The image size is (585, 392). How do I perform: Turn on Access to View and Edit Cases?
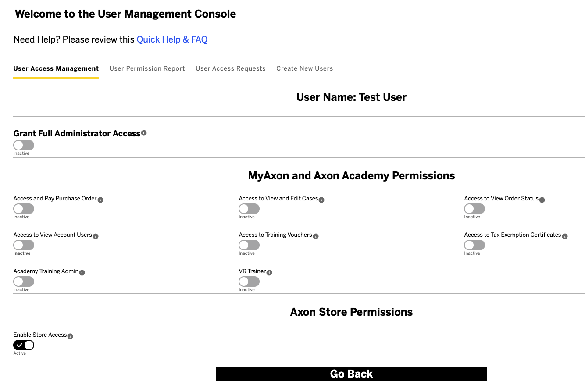click(249, 209)
